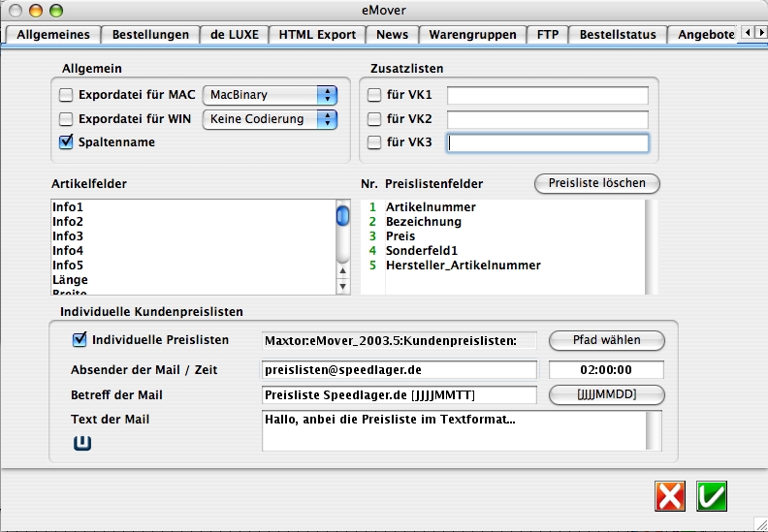Toggle the Spaltenname checkbox
This screenshot has width=768, height=532.
point(66,141)
